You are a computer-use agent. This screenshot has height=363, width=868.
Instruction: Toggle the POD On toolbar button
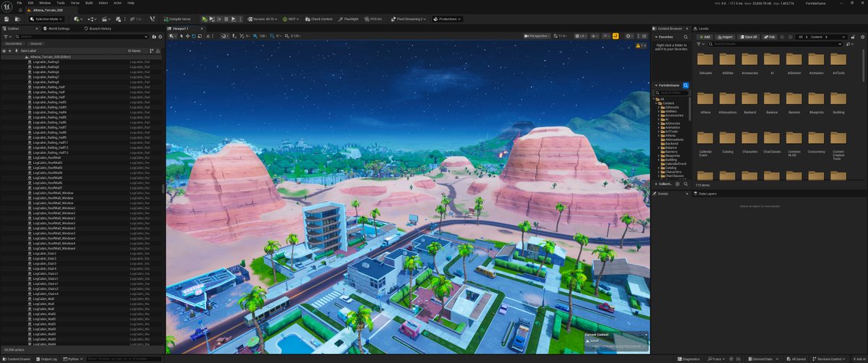pyautogui.click(x=372, y=19)
